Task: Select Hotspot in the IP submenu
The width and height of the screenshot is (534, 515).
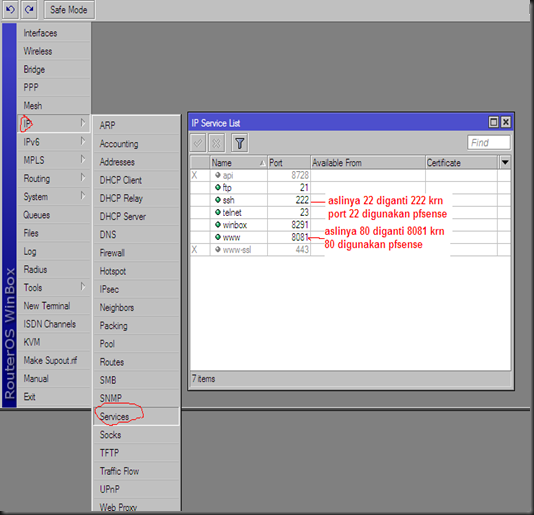Action: point(136,271)
